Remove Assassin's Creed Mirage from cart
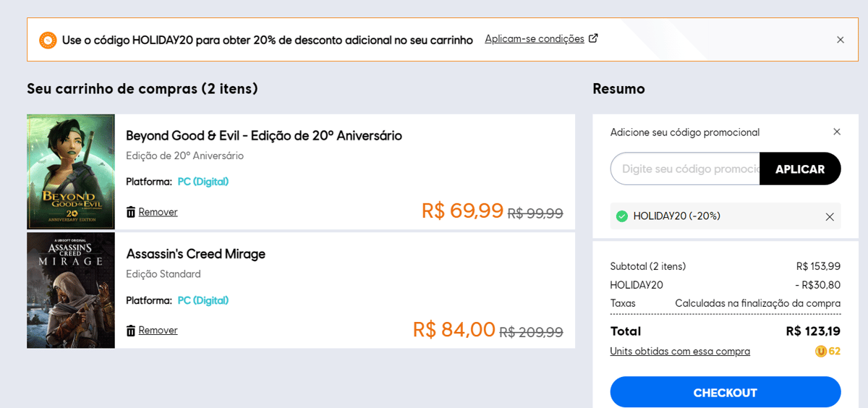Viewport: 868px width, 408px height. pos(158,331)
